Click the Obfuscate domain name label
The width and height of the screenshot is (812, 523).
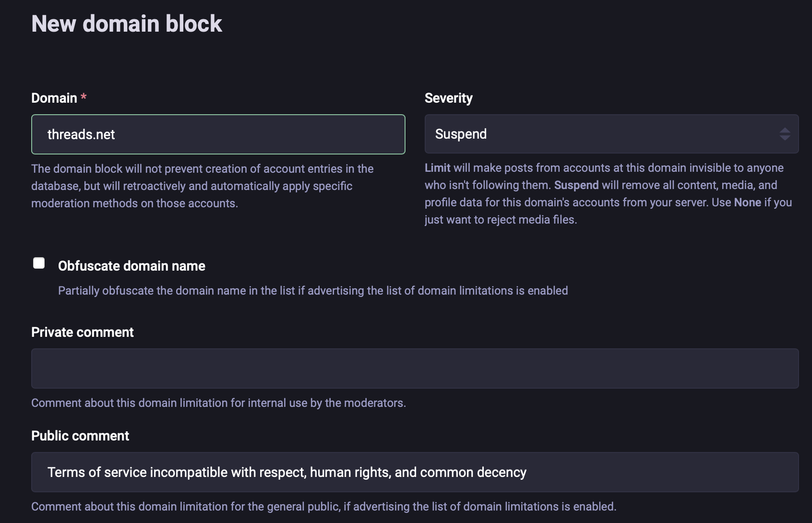[131, 266]
